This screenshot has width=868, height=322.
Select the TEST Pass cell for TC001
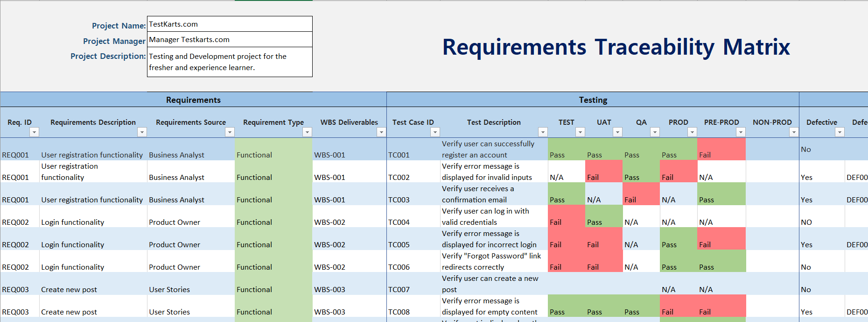(567, 149)
